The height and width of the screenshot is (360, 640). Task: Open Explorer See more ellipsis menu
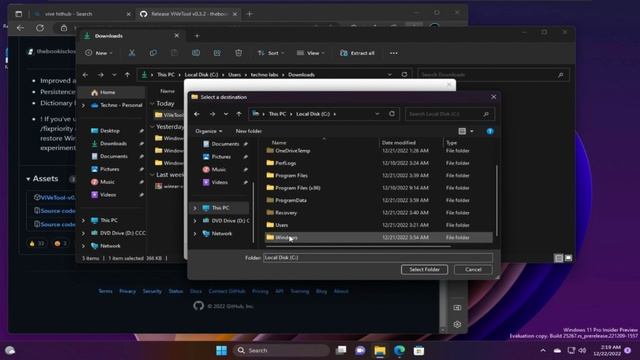click(393, 53)
